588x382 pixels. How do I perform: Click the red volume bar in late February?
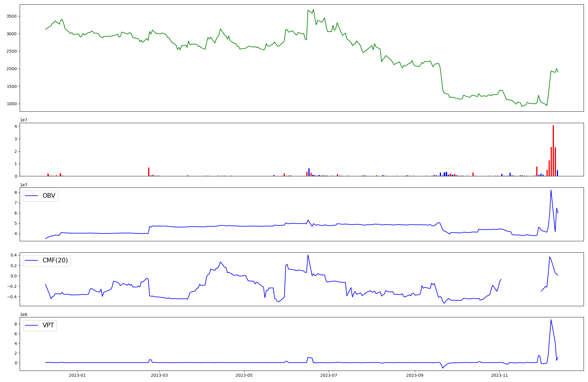tap(149, 172)
